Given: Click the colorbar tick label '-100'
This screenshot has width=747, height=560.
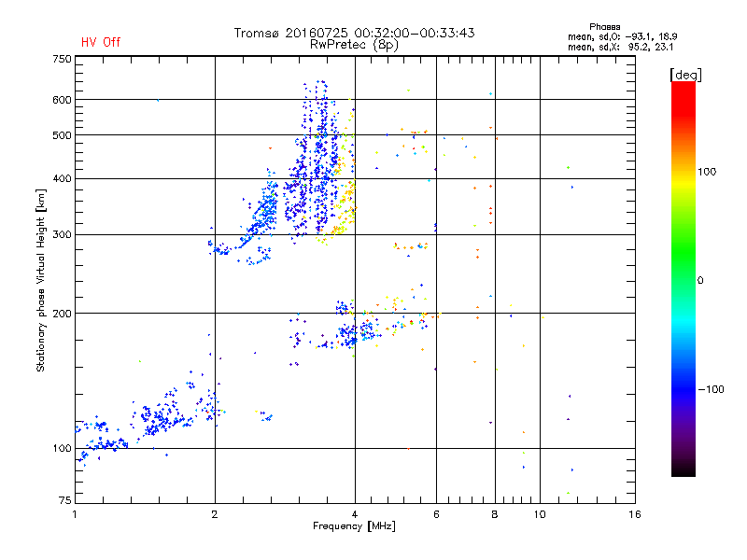Looking at the screenshot, I should click(x=711, y=389).
